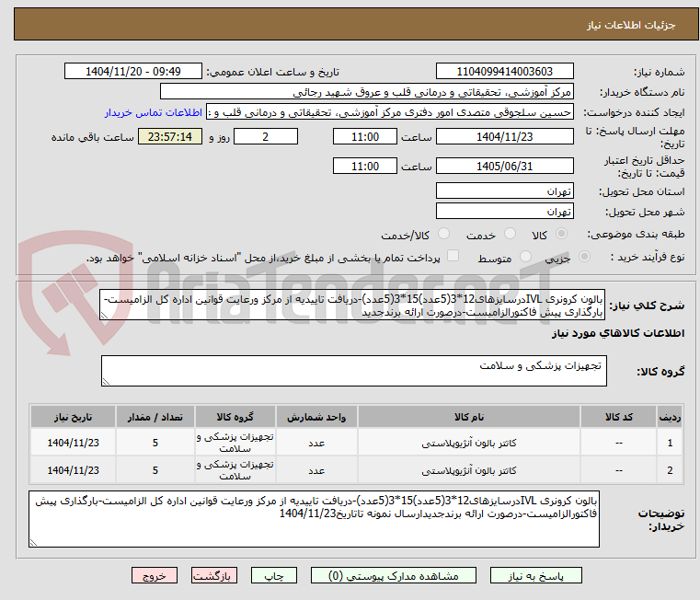Open اطلاعات تماس خریدار link
700x600 pixels.
point(154,112)
